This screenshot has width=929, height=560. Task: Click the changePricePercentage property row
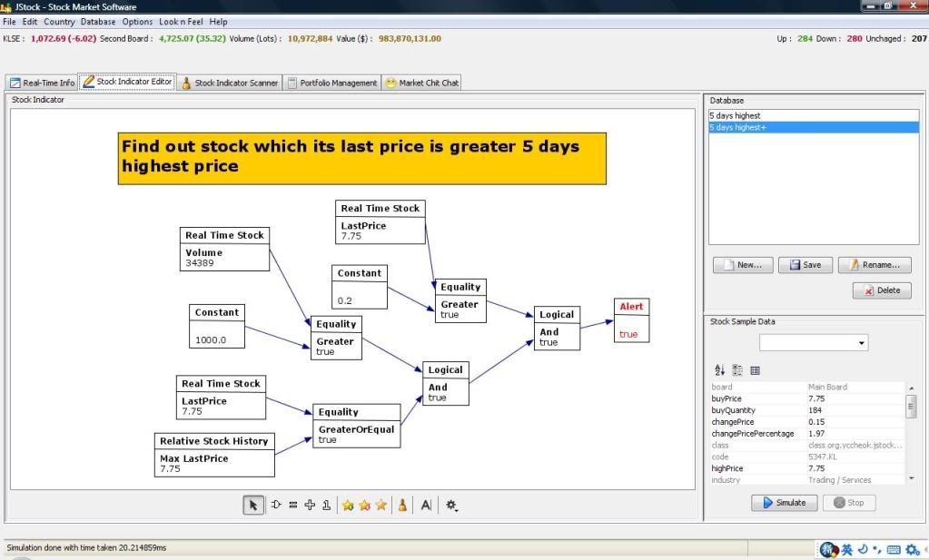pyautogui.click(x=807, y=434)
